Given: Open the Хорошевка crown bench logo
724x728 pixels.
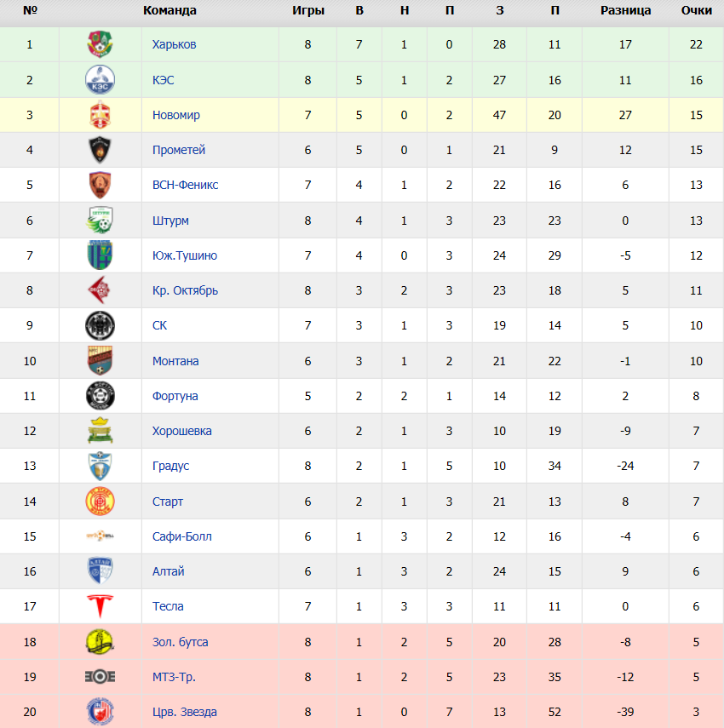Looking at the screenshot, I should pos(100,430).
